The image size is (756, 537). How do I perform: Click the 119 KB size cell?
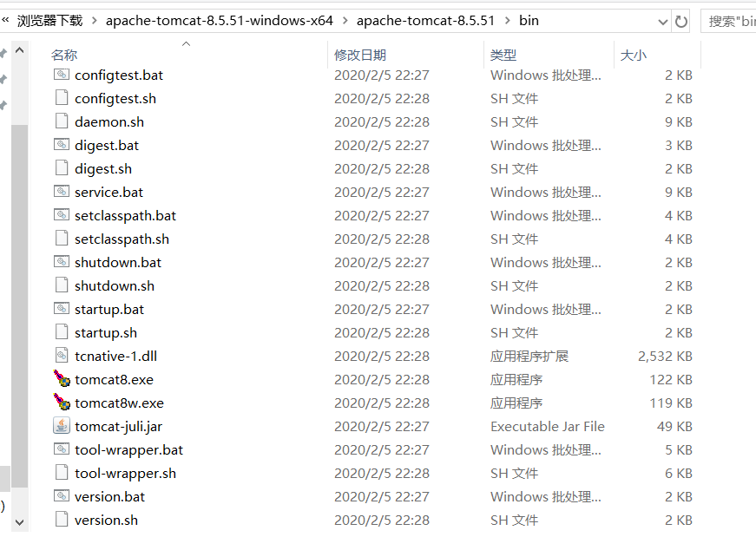point(671,403)
